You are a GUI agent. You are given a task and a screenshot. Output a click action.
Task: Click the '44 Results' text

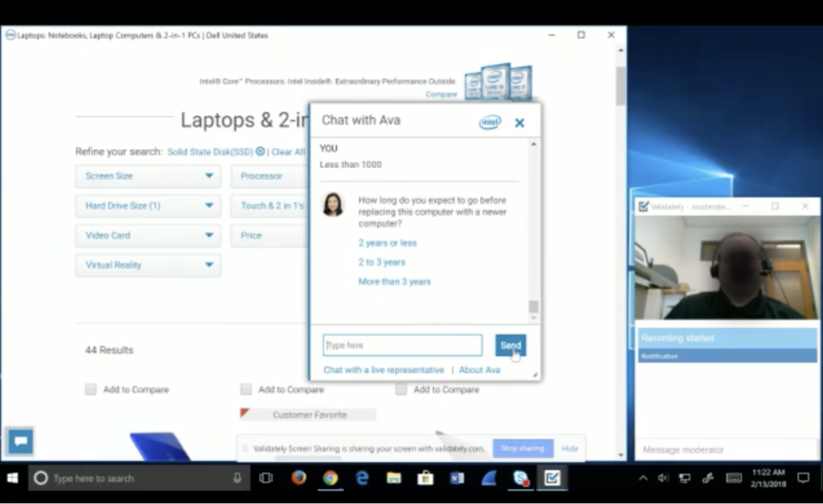pyautogui.click(x=109, y=350)
